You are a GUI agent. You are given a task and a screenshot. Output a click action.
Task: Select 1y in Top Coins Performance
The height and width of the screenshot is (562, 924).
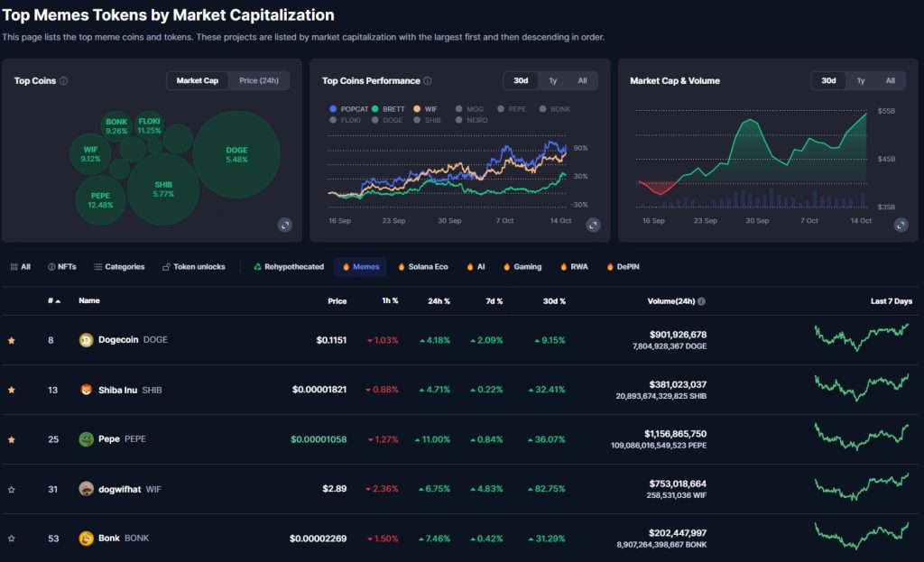tap(553, 80)
